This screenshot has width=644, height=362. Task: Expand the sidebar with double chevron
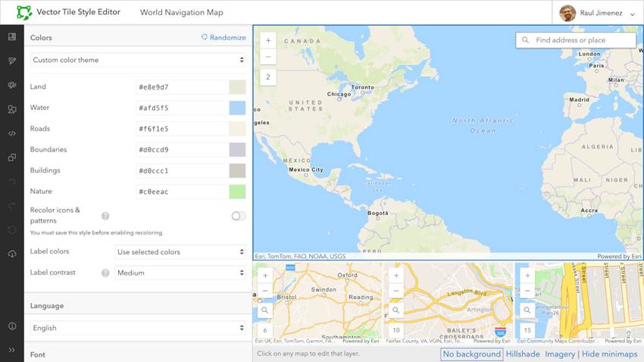pyautogui.click(x=12, y=350)
